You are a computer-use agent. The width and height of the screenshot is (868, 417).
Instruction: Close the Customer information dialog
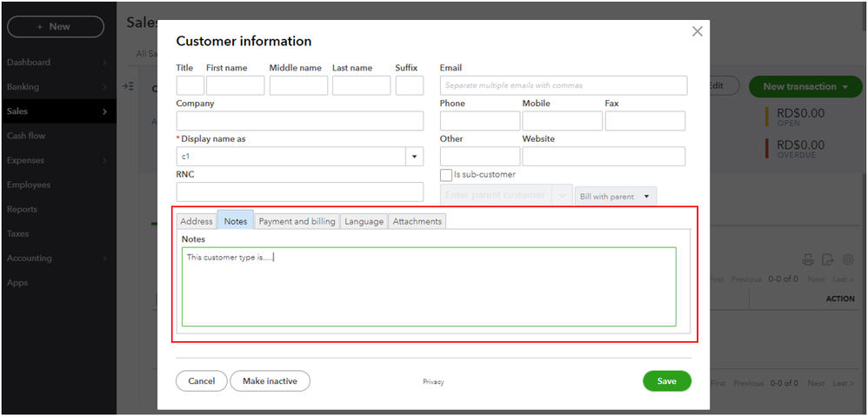[x=698, y=31]
